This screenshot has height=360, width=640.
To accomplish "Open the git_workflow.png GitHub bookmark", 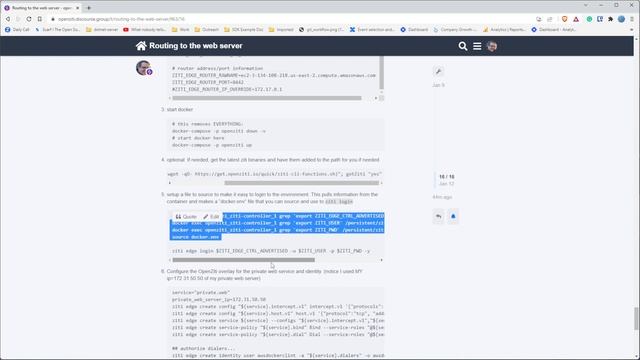I will (322, 30).
